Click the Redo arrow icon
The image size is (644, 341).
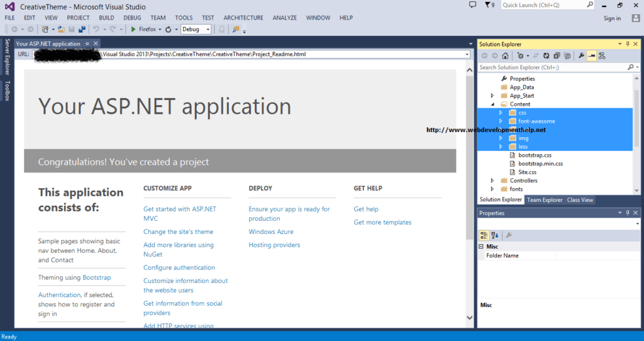tap(113, 29)
